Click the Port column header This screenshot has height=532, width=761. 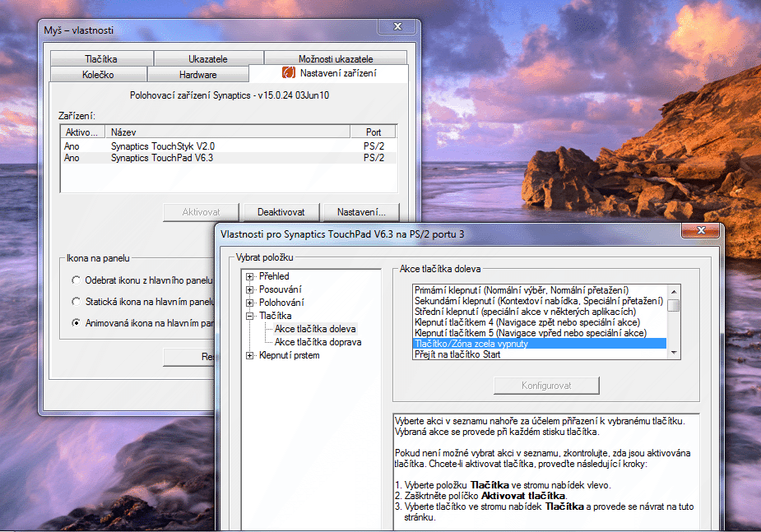click(x=374, y=132)
